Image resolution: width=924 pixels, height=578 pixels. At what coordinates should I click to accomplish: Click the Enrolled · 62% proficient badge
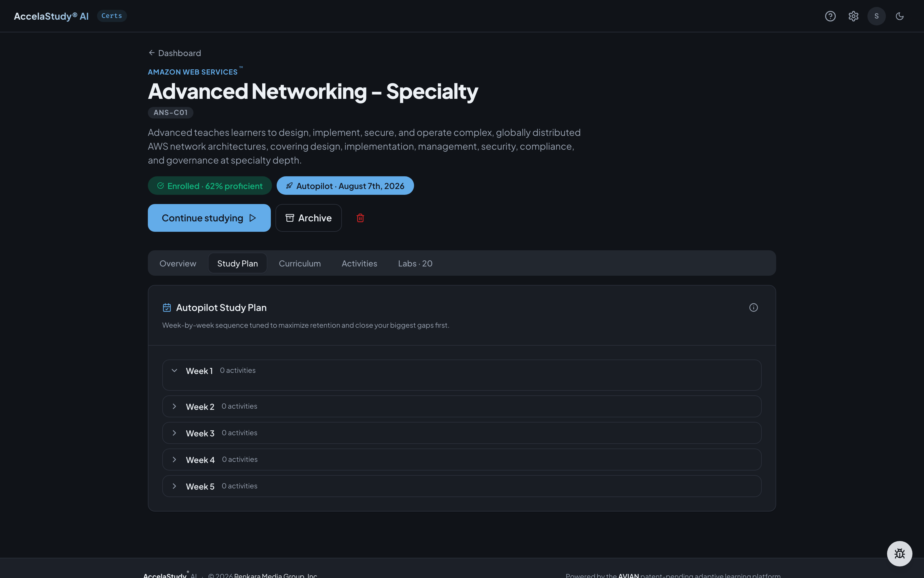210,186
